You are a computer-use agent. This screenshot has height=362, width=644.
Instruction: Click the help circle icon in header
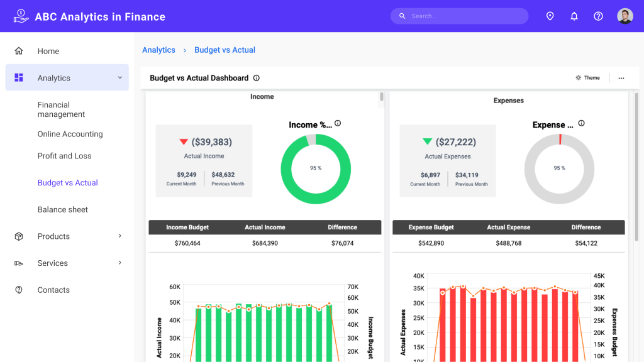pos(598,16)
